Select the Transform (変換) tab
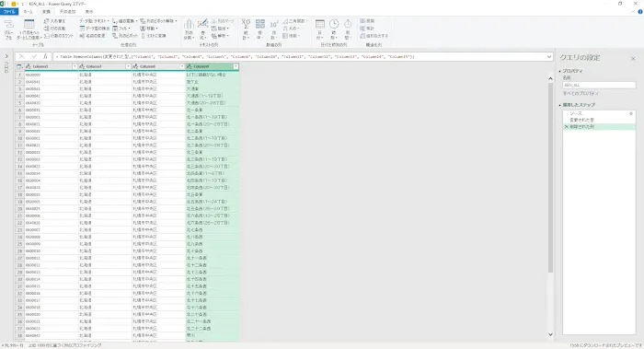This screenshot has height=349, width=644. coord(46,12)
